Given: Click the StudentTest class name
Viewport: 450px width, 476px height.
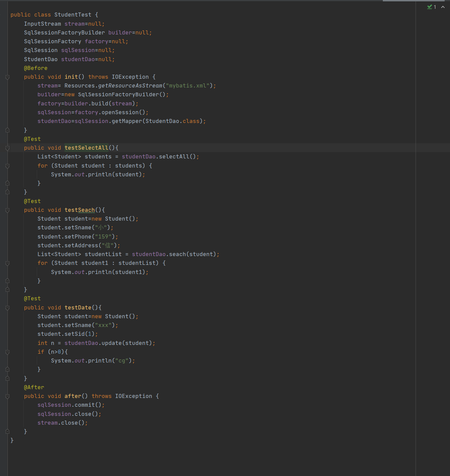Looking at the screenshot, I should point(73,15).
